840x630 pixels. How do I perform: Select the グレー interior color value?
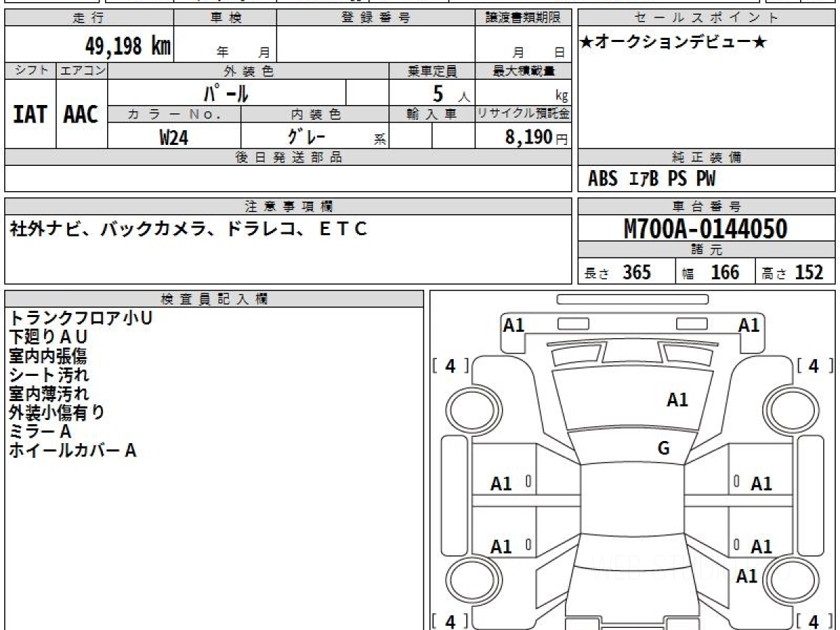307,136
